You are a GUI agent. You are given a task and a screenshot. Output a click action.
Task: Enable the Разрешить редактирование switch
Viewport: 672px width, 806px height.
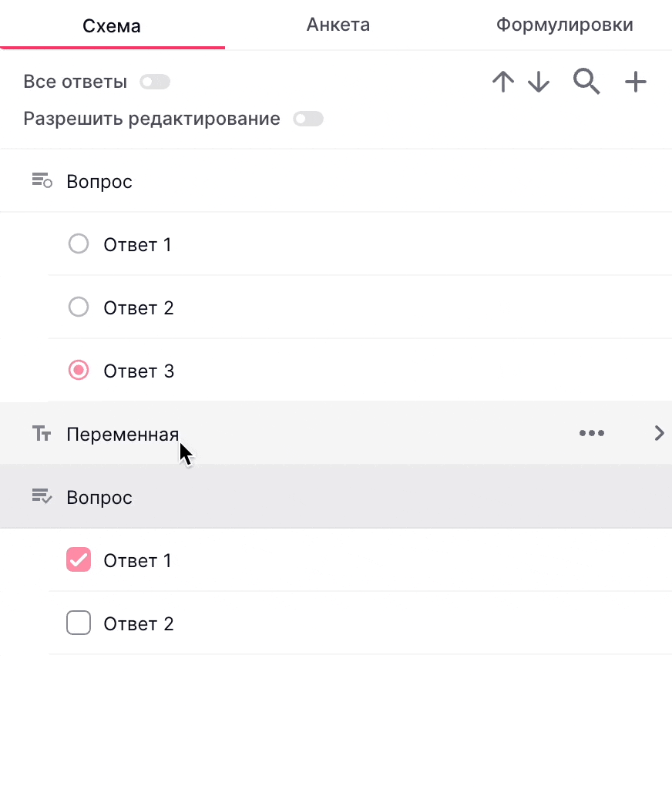tap(308, 119)
